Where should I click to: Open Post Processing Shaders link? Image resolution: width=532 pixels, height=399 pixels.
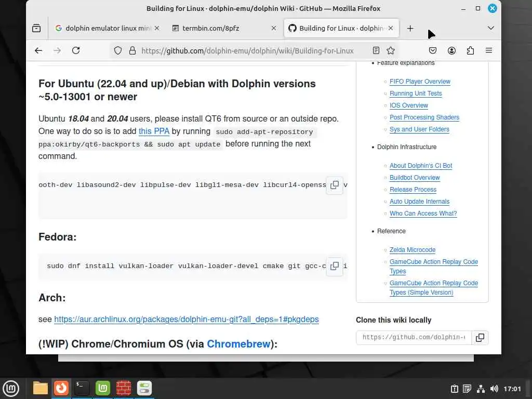424,117
